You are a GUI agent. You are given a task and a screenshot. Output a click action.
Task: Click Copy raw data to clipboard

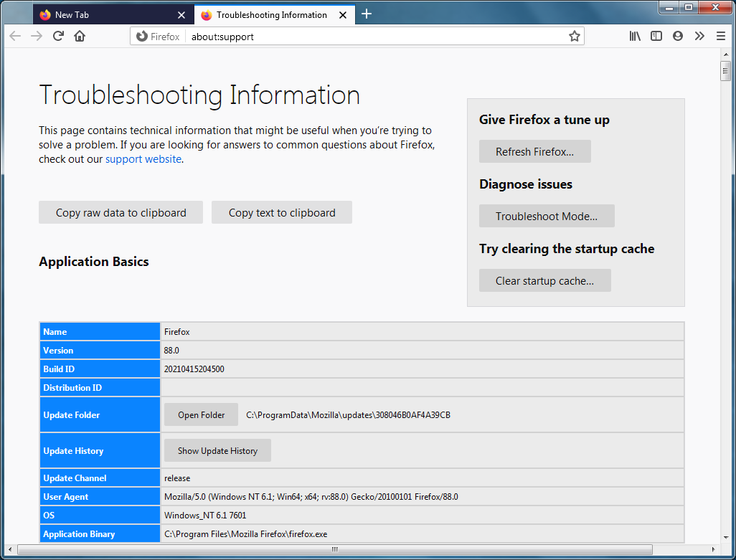coord(121,212)
